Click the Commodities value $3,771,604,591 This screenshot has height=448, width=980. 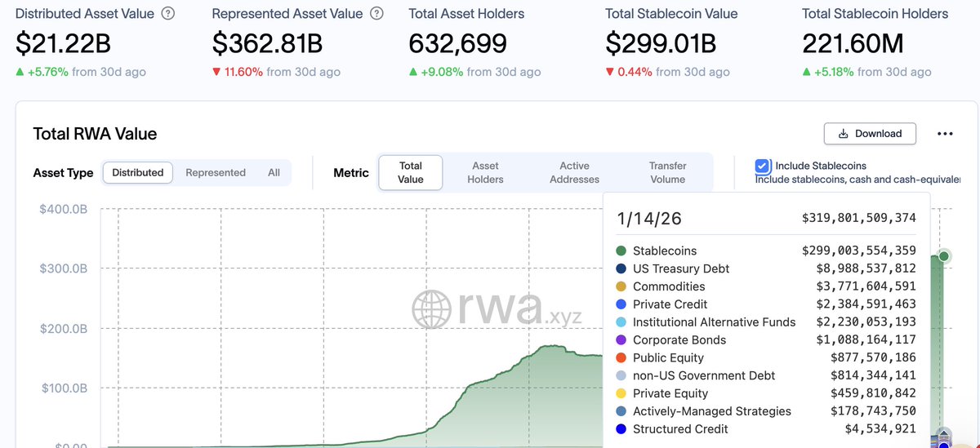coord(866,286)
